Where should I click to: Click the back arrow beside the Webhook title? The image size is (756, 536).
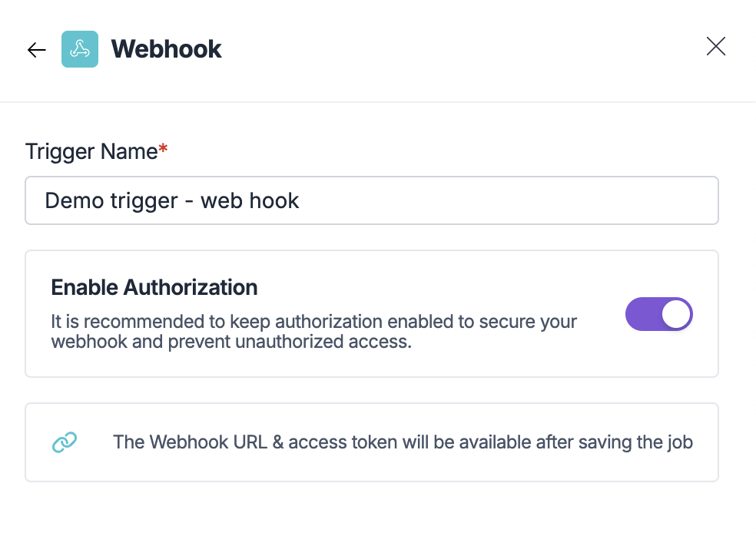point(35,49)
